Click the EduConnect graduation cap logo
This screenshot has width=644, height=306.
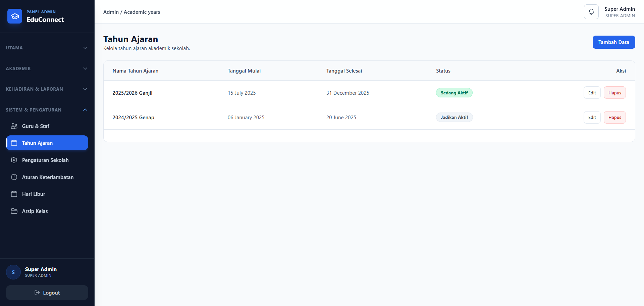pos(15,16)
